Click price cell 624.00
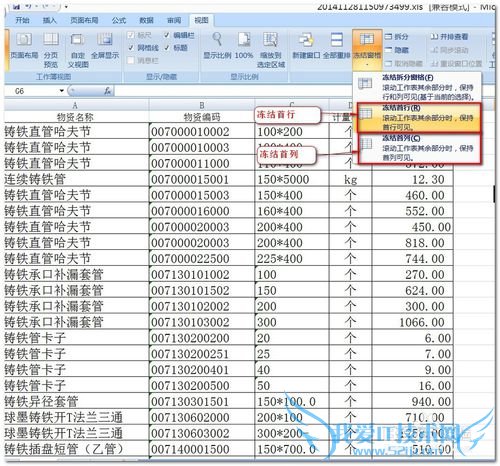 pyautogui.click(x=412, y=290)
